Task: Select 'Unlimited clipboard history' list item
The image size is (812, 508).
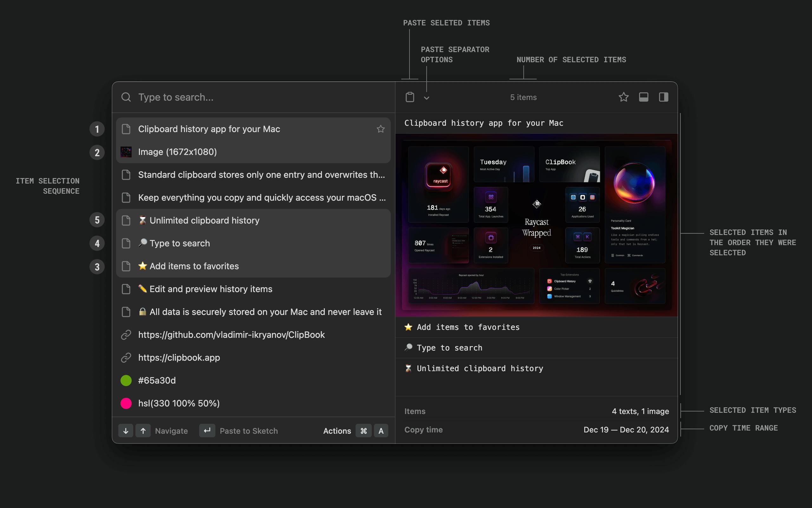Action: (x=253, y=220)
